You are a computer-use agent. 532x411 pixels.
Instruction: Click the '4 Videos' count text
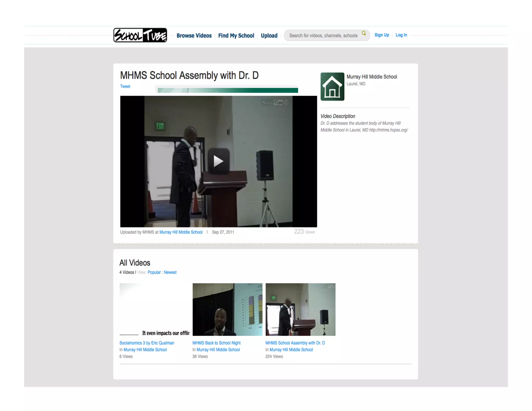127,272
